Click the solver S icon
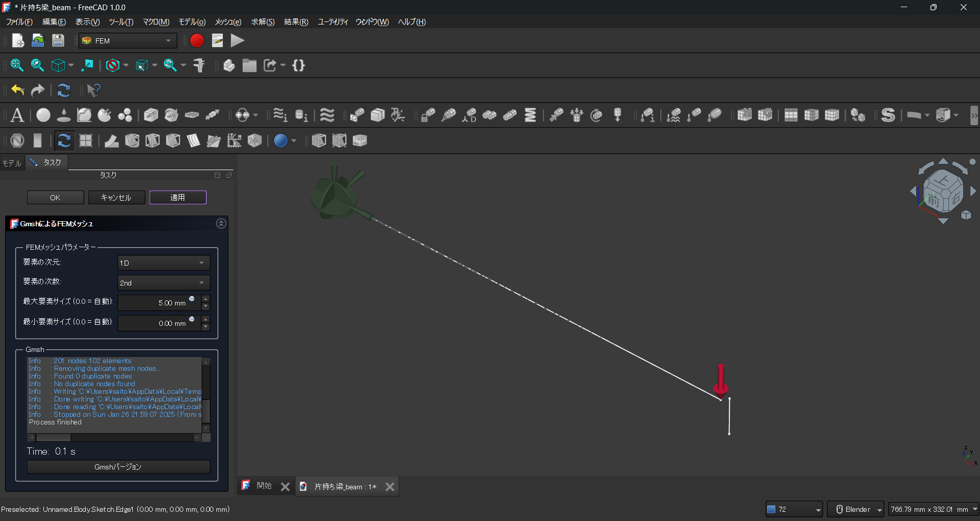 [x=888, y=115]
